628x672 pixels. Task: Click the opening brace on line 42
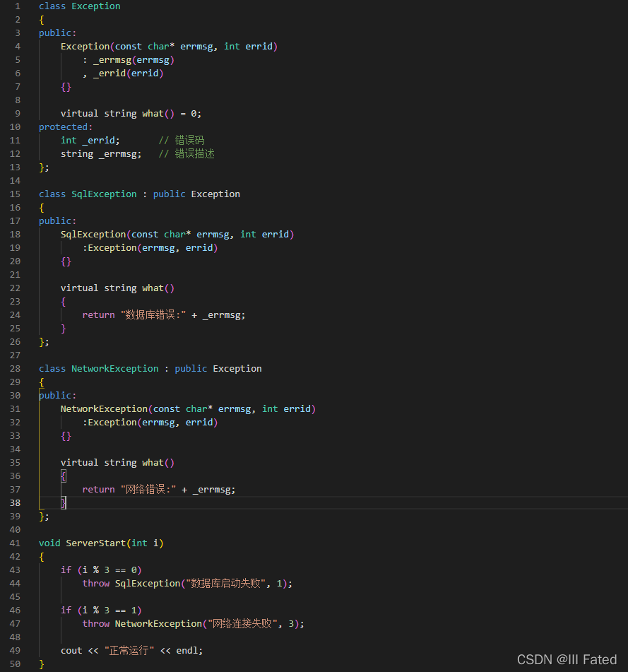(42, 557)
